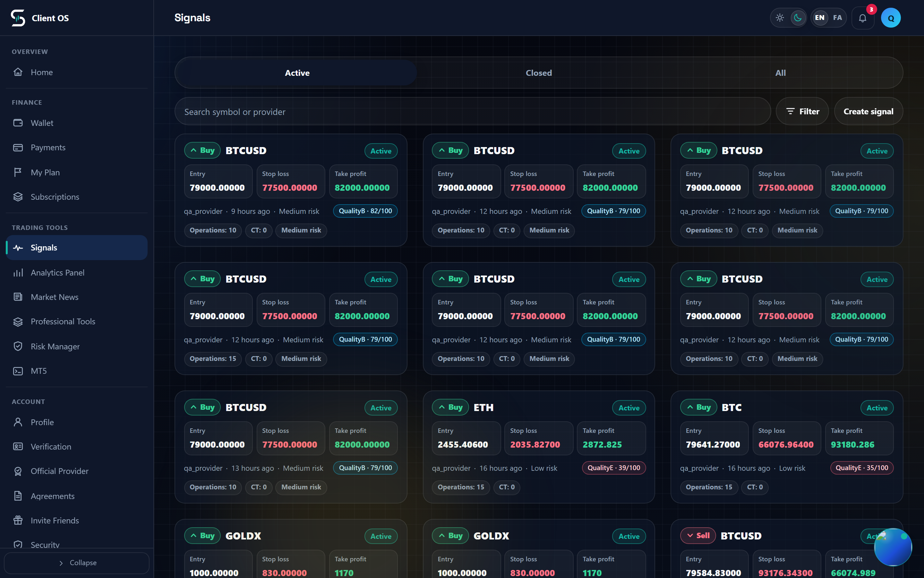This screenshot has height=578, width=924.
Task: Click the Profile person icon
Action: tap(18, 422)
